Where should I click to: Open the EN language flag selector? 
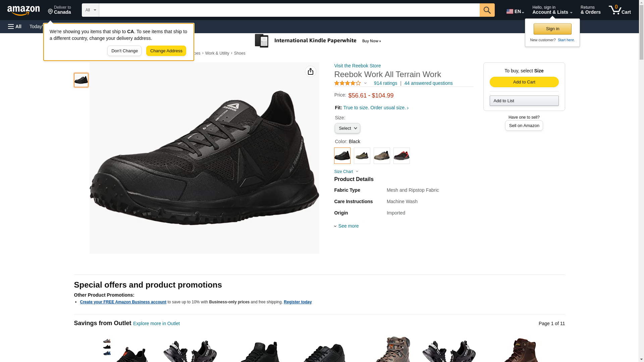[x=515, y=11]
